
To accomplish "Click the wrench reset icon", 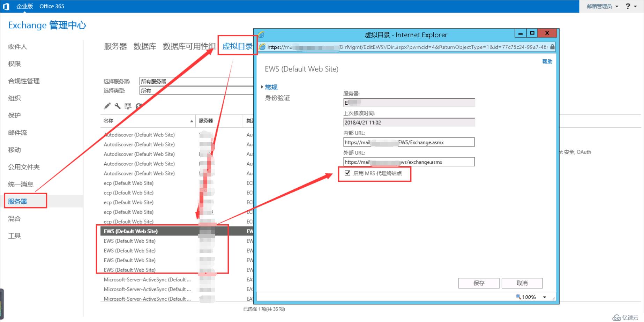I will (x=118, y=106).
